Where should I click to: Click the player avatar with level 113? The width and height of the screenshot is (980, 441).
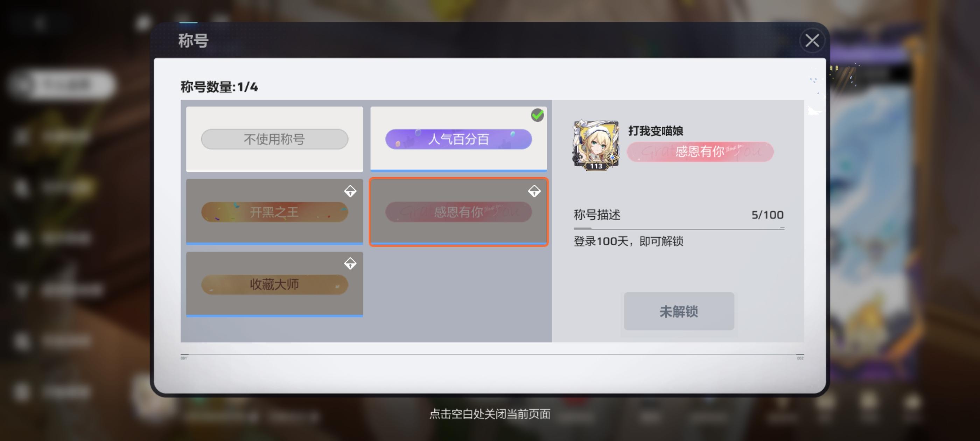(x=596, y=145)
